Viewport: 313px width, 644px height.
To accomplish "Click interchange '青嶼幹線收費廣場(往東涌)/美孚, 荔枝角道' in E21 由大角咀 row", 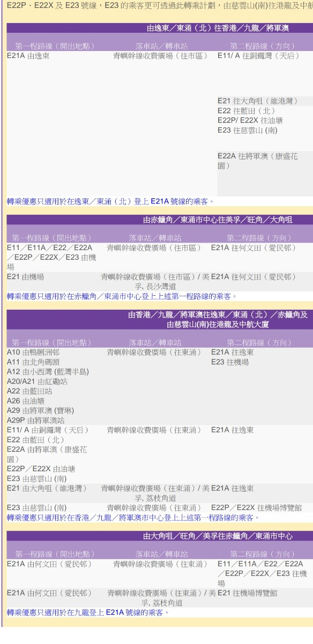I will click(x=156, y=492).
